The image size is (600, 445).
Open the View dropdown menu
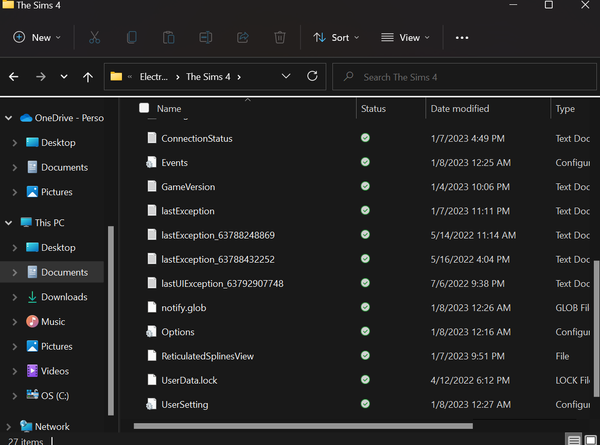tap(406, 37)
